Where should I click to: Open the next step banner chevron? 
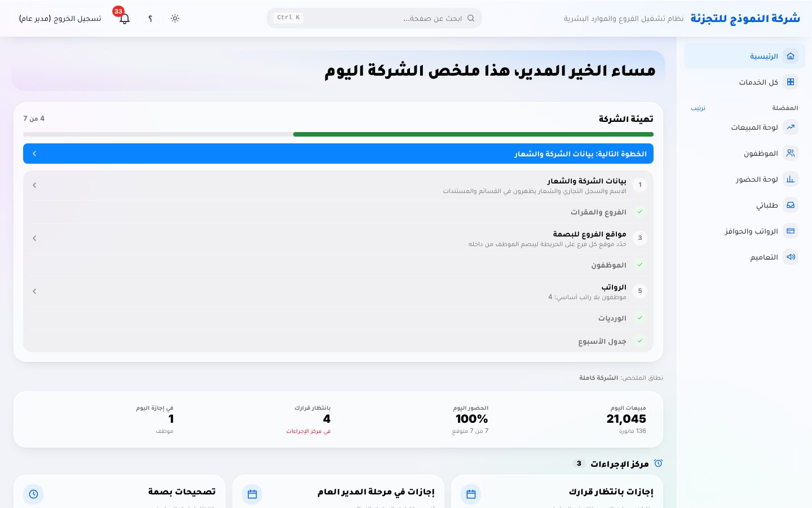coord(34,154)
